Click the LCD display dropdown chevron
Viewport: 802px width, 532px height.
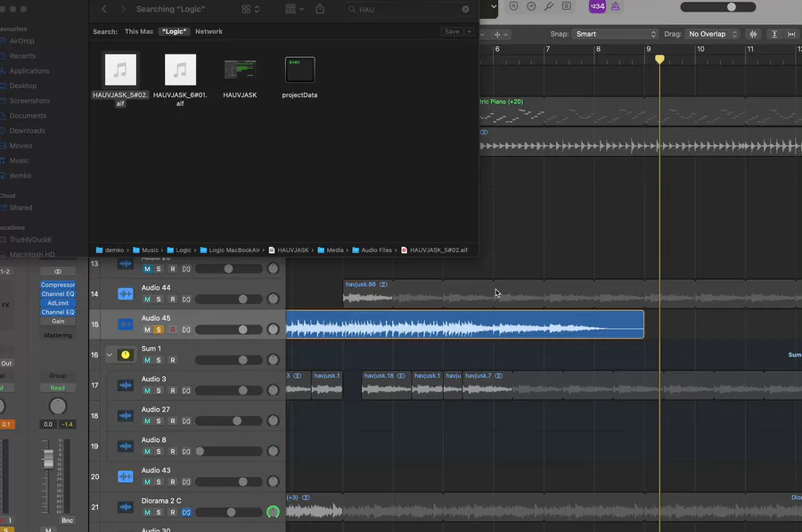pyautogui.click(x=493, y=6)
